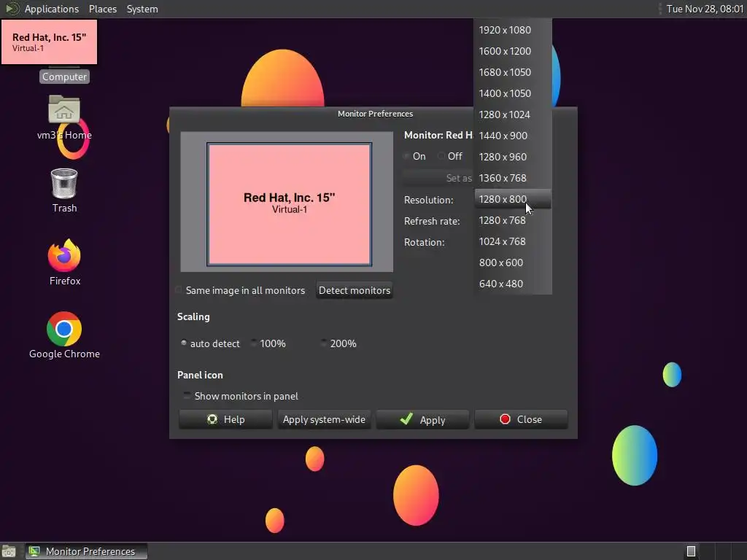The image size is (747, 560).
Task: Choose 1360 x 768 resolution
Action: (513, 178)
